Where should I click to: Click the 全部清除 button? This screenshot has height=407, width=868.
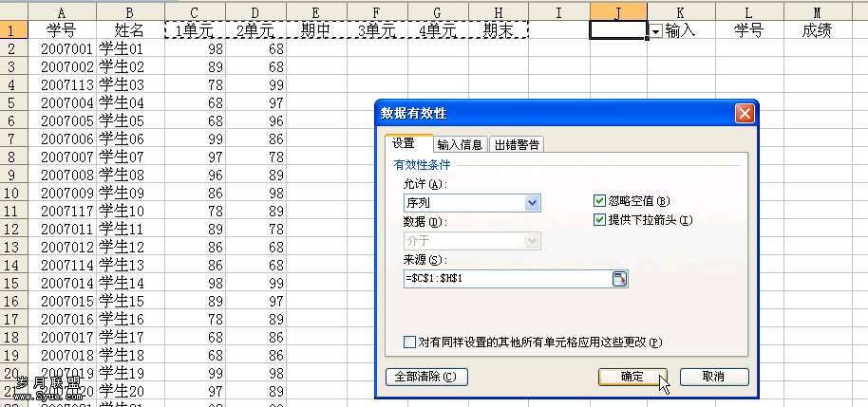point(426,378)
